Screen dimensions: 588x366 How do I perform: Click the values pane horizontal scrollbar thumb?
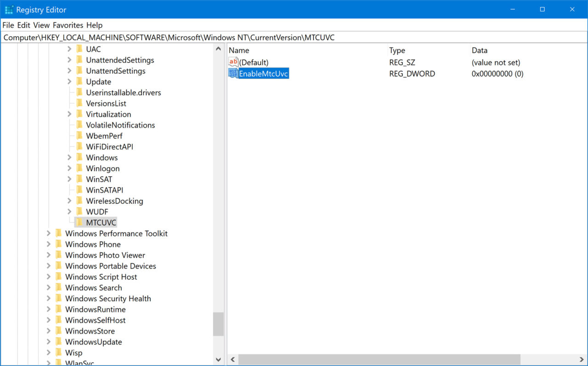[x=379, y=360]
